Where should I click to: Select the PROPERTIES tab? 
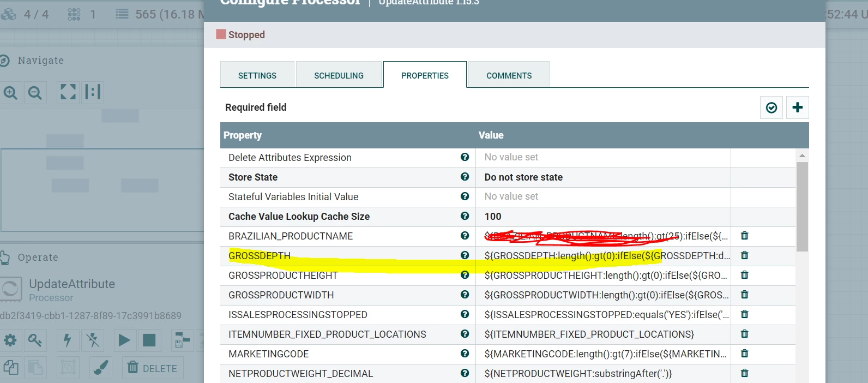point(425,75)
